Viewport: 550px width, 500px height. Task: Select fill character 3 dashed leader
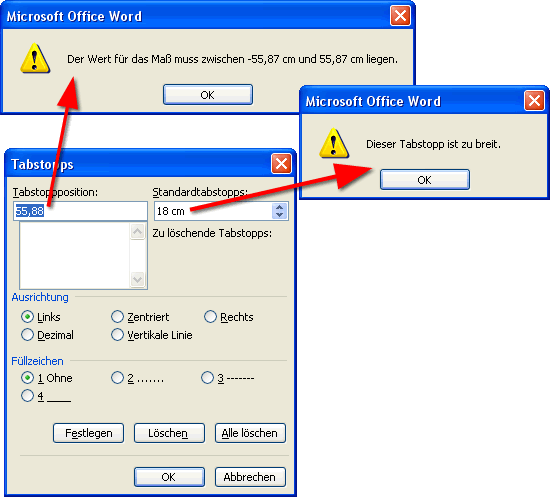207,378
